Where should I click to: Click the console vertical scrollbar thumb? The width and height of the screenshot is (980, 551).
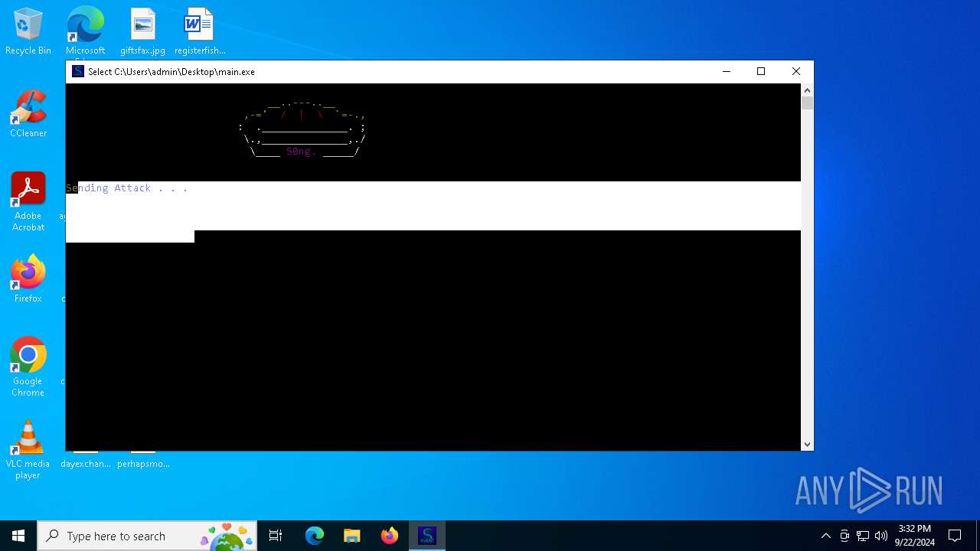pos(807,103)
